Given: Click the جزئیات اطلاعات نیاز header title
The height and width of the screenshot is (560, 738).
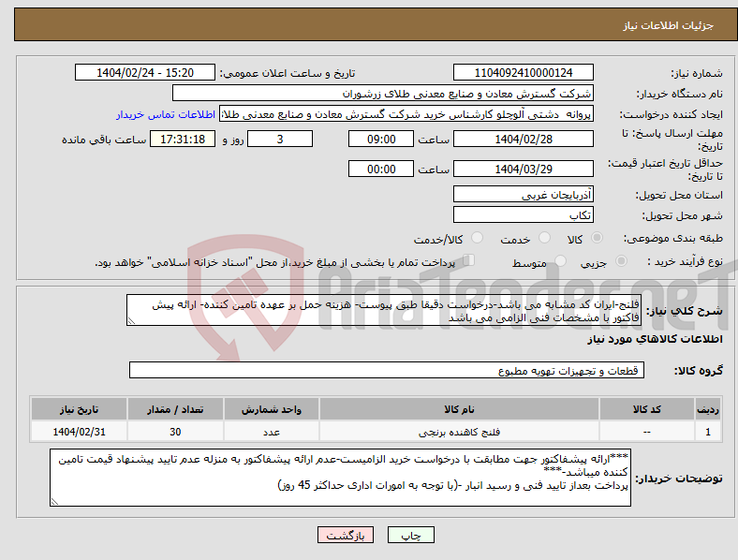Looking at the screenshot, I should [x=669, y=25].
